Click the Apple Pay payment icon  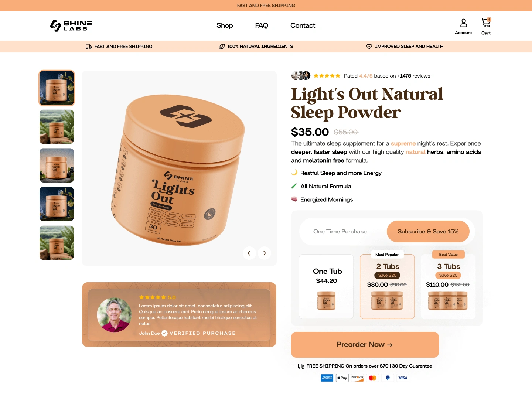(x=342, y=378)
